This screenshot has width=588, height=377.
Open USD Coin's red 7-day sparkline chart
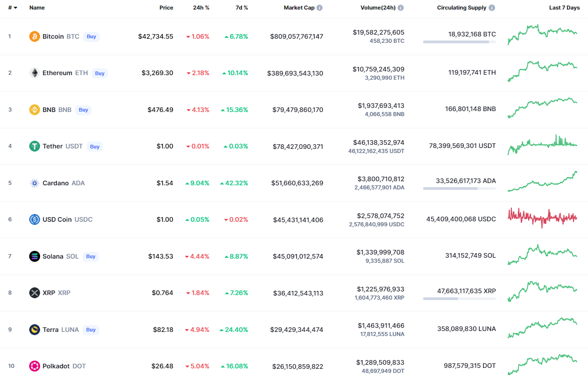[x=542, y=218]
